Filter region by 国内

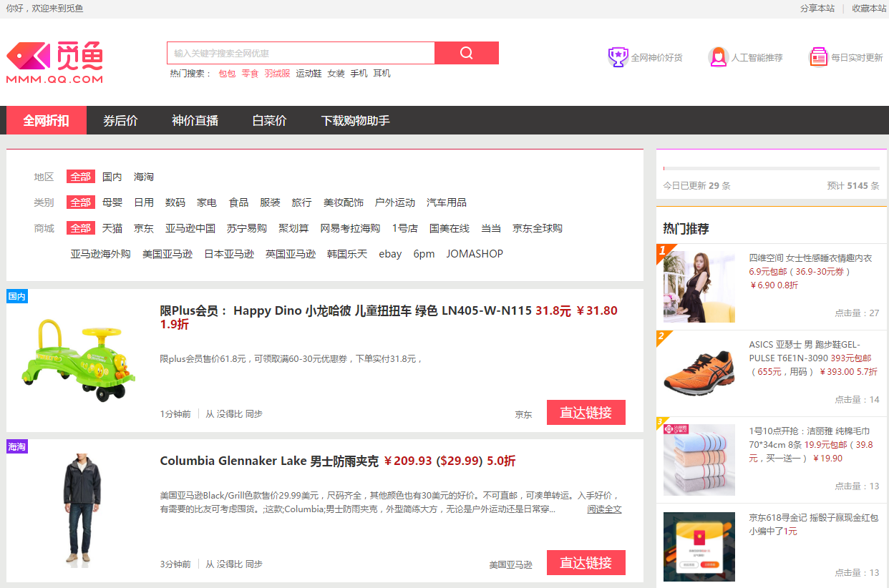[112, 177]
